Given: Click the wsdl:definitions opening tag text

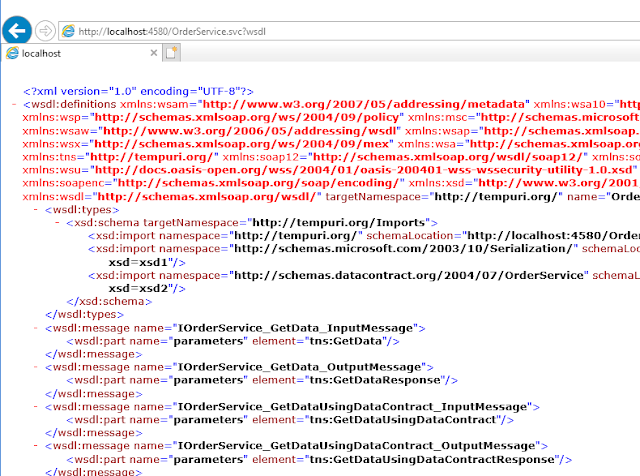Looking at the screenshot, I should (x=69, y=105).
